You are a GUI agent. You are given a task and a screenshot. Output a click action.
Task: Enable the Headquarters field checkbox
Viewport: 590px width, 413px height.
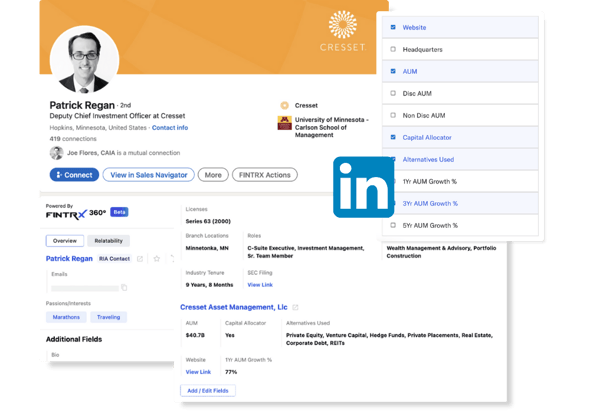click(393, 49)
